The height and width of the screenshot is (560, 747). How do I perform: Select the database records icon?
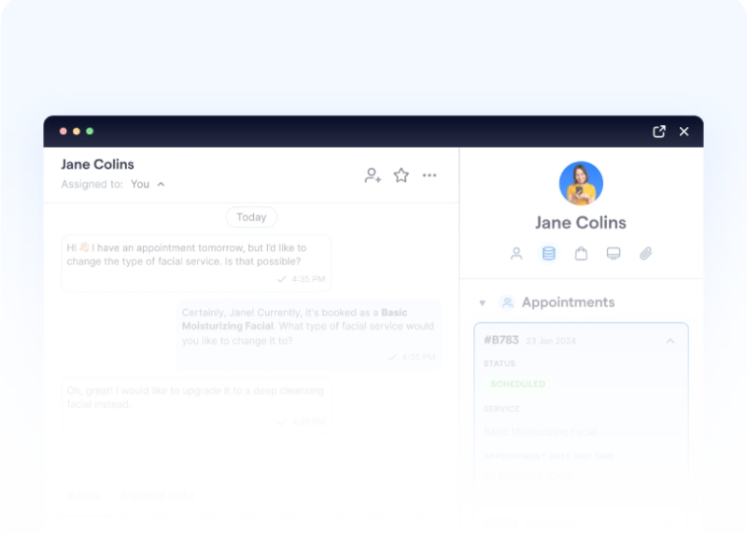click(549, 253)
